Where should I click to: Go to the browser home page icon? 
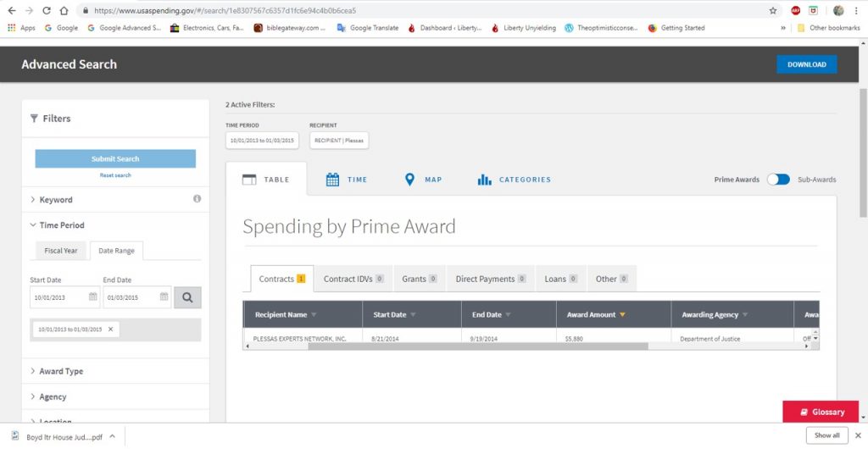64,10
